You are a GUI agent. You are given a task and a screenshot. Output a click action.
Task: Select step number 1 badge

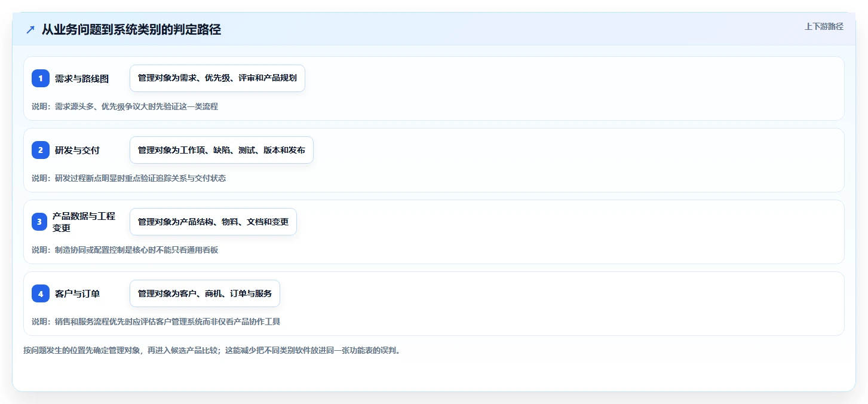click(x=41, y=78)
